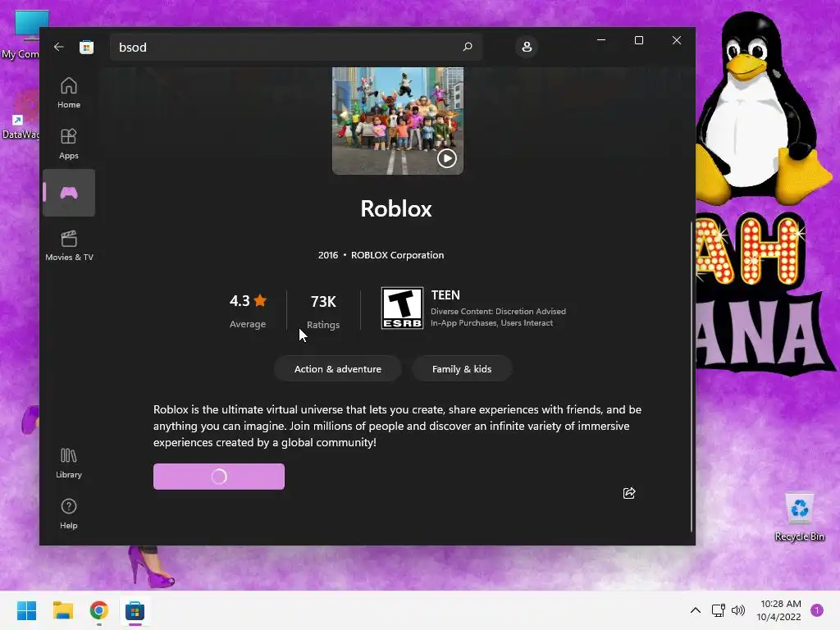Open the Apps section in sidebar

[x=69, y=144]
